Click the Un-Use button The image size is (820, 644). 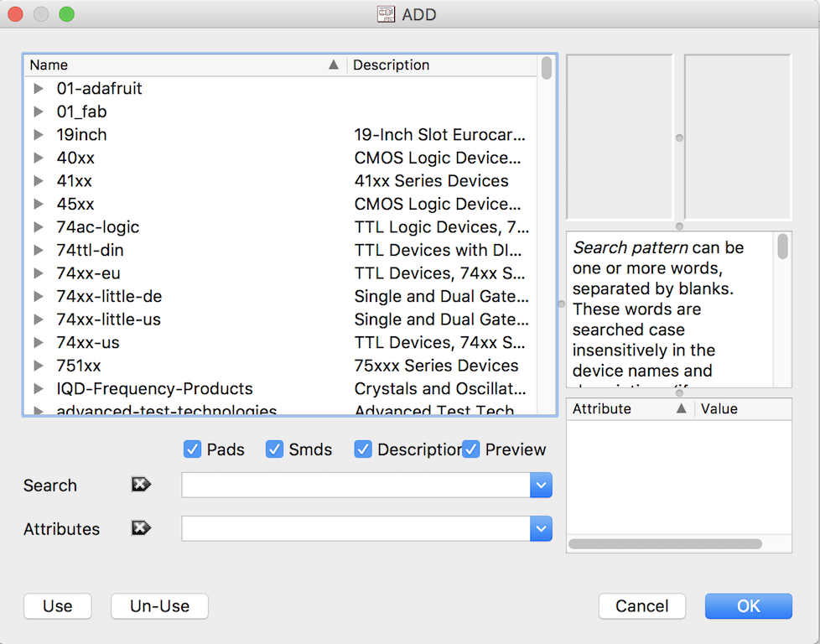pos(159,606)
